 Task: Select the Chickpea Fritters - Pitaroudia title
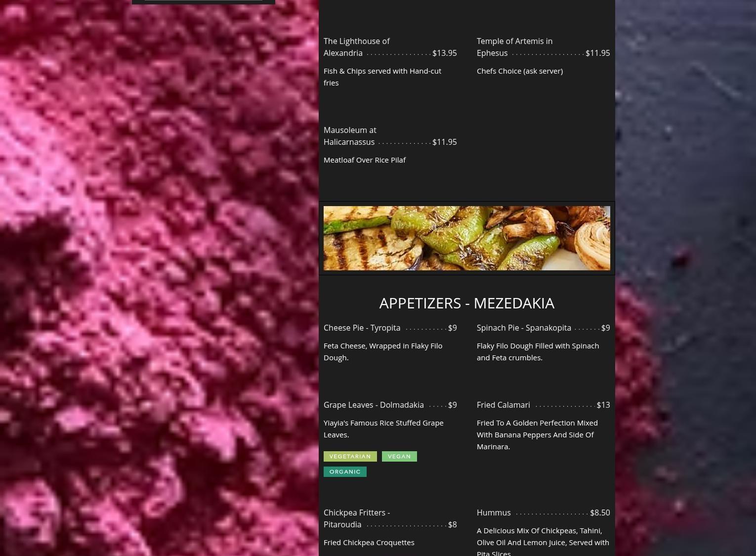tap(357, 518)
